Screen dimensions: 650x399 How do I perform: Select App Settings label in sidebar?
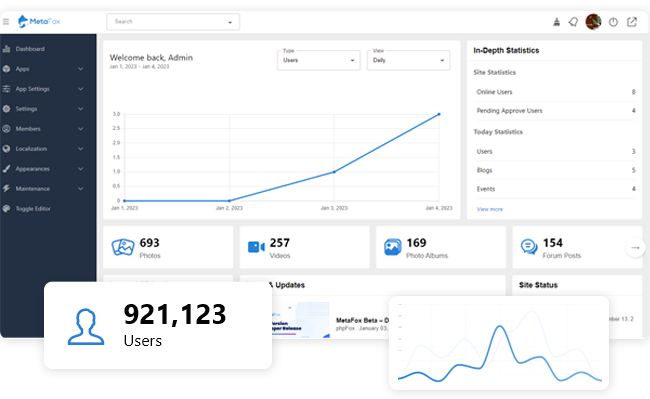coord(32,89)
